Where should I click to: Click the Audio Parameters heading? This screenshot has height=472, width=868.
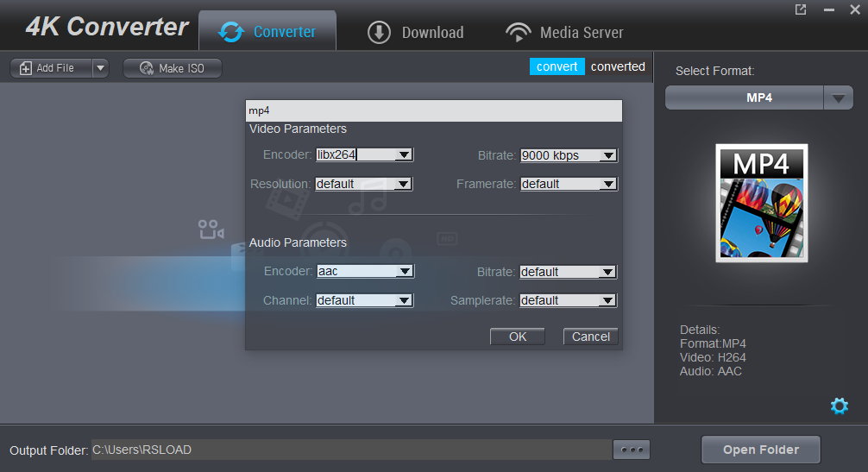298,242
